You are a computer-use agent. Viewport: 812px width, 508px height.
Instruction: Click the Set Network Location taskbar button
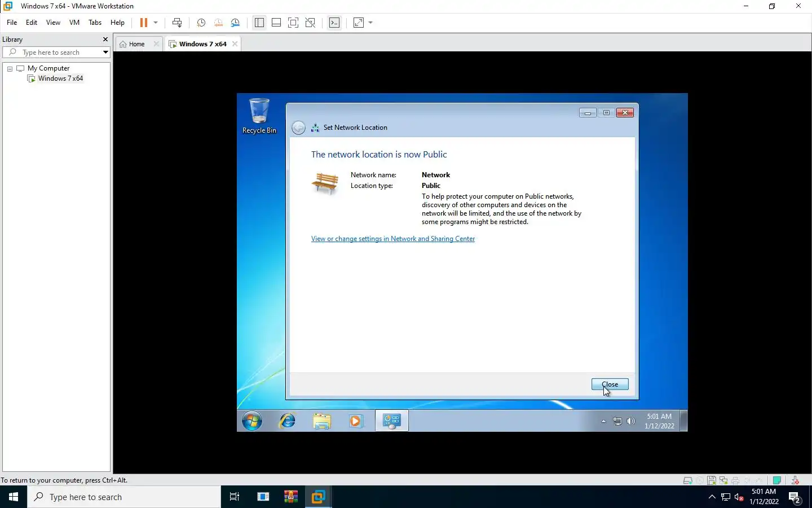point(392,421)
